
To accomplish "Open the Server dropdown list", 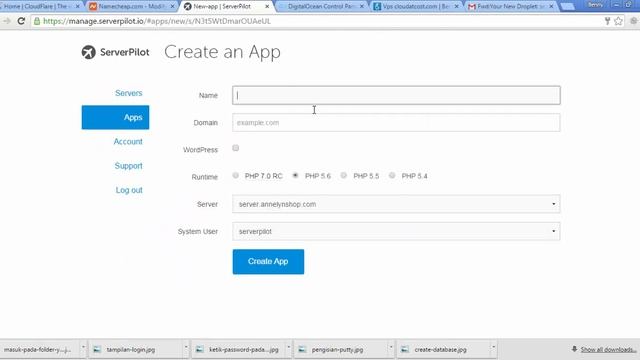I will pyautogui.click(x=396, y=204).
